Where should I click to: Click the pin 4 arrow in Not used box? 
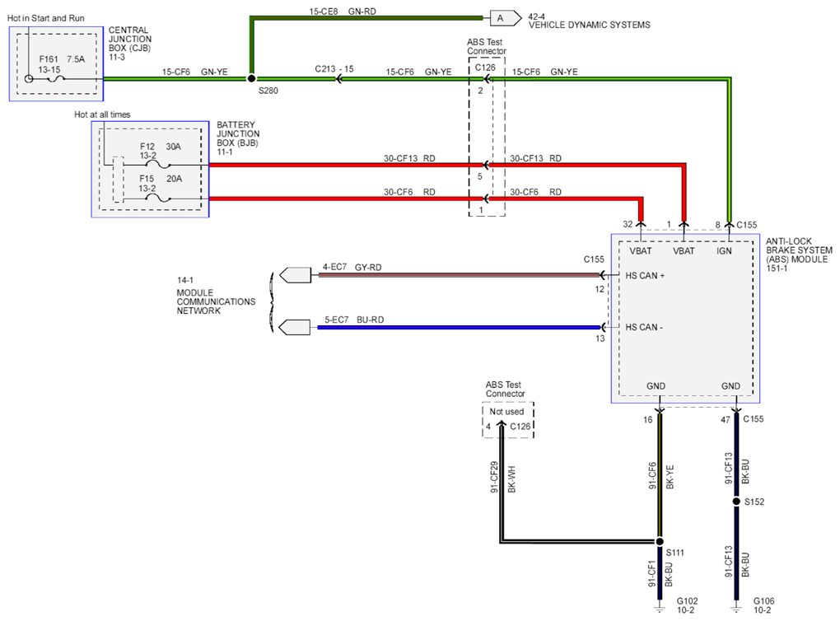click(x=502, y=425)
